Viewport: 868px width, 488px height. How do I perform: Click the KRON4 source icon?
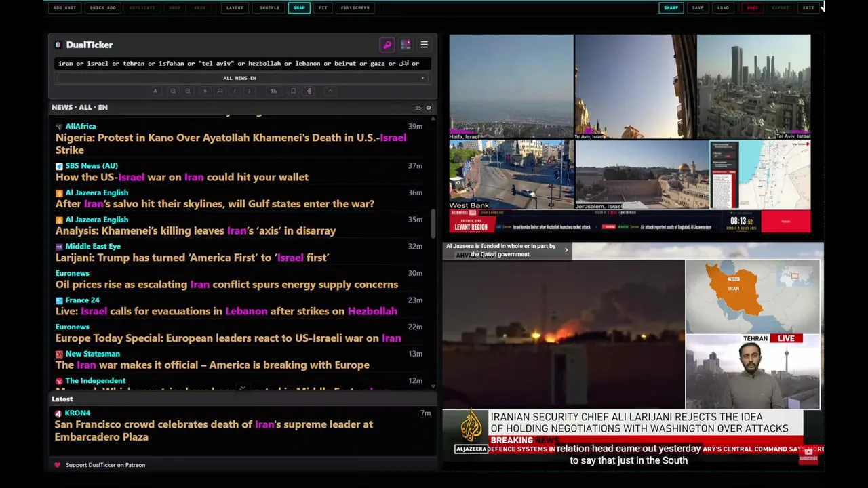click(x=58, y=413)
